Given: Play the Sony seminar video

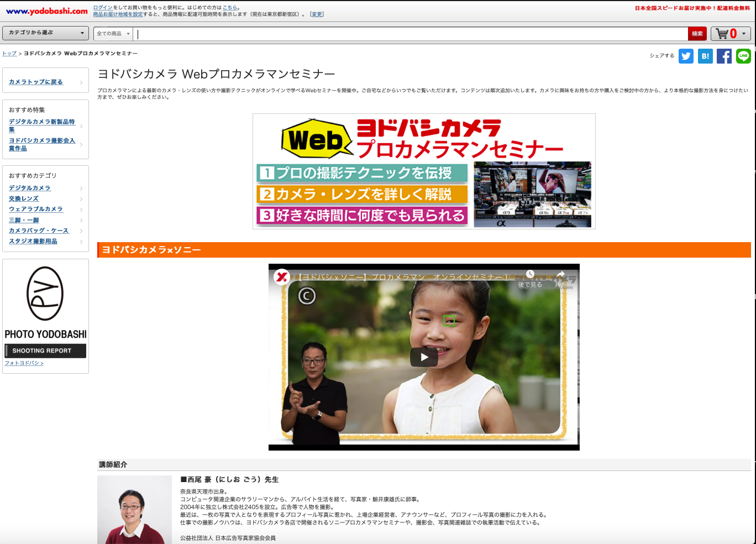Looking at the screenshot, I should click(424, 357).
